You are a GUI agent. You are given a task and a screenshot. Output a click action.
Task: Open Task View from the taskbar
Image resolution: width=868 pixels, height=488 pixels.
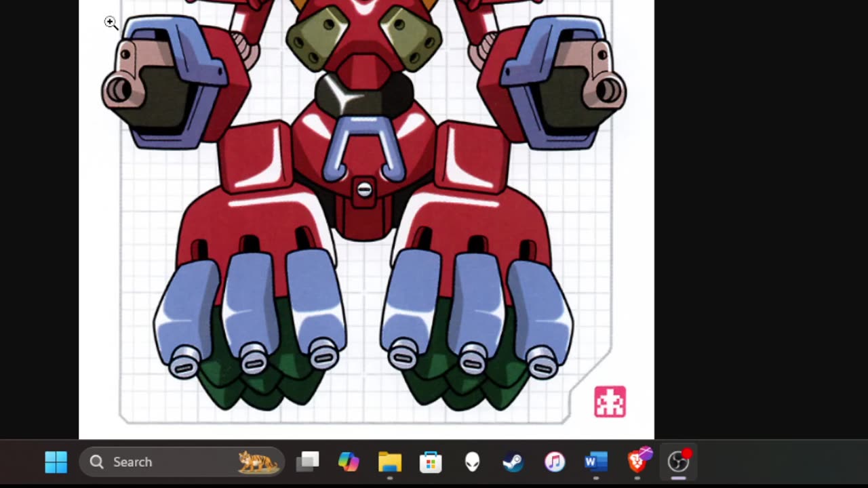(x=307, y=462)
